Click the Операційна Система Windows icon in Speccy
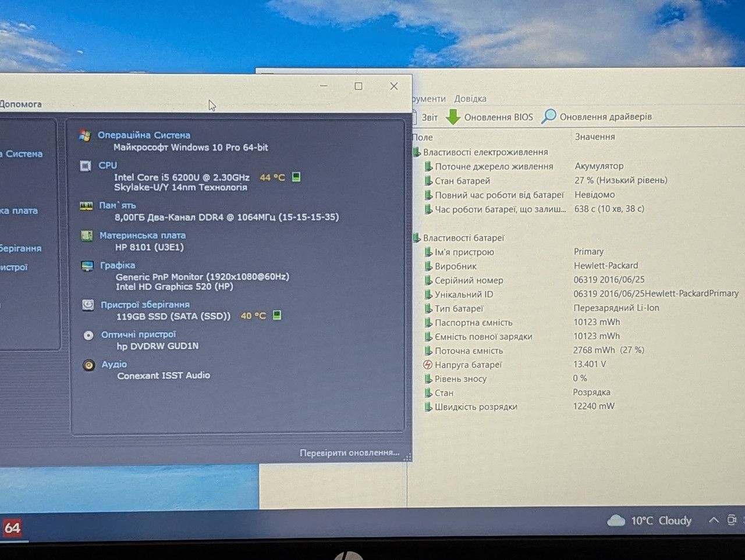Screen dimensions: 745x560 (85, 135)
